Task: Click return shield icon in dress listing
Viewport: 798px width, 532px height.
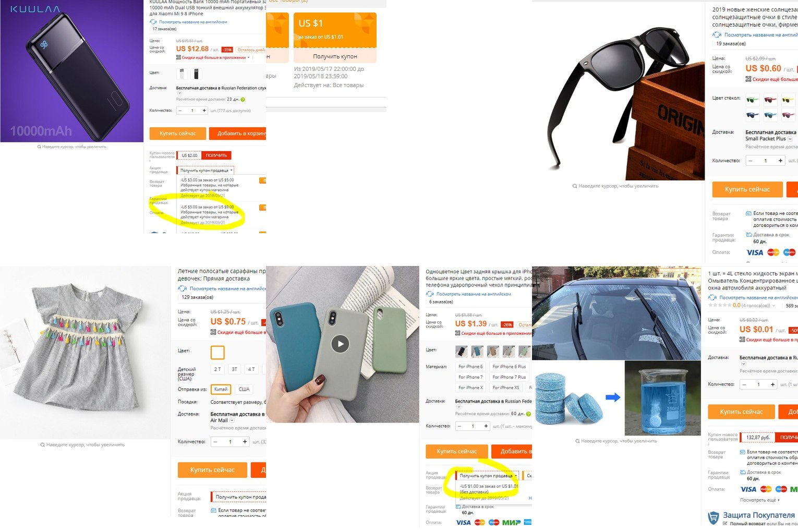Action: point(213,510)
